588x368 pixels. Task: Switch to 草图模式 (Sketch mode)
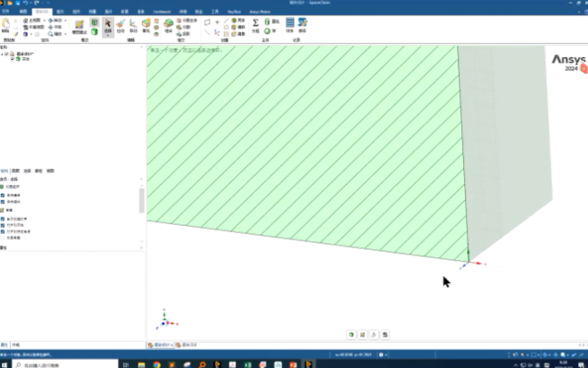coord(79,26)
